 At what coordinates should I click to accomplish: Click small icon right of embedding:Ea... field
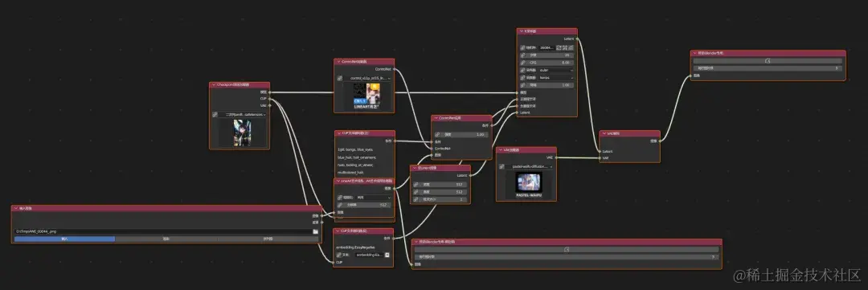pyautogui.click(x=387, y=255)
